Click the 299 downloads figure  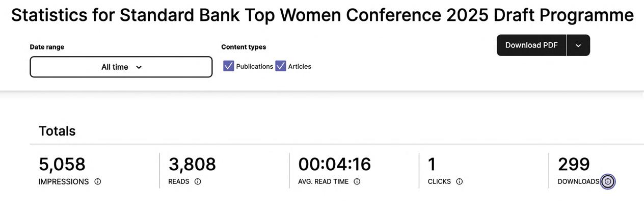[574, 164]
